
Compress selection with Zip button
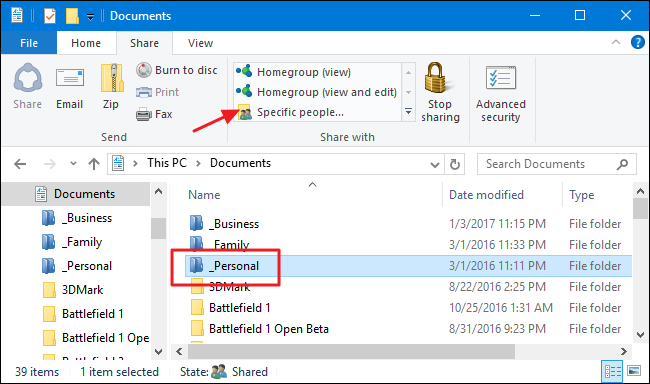(111, 87)
